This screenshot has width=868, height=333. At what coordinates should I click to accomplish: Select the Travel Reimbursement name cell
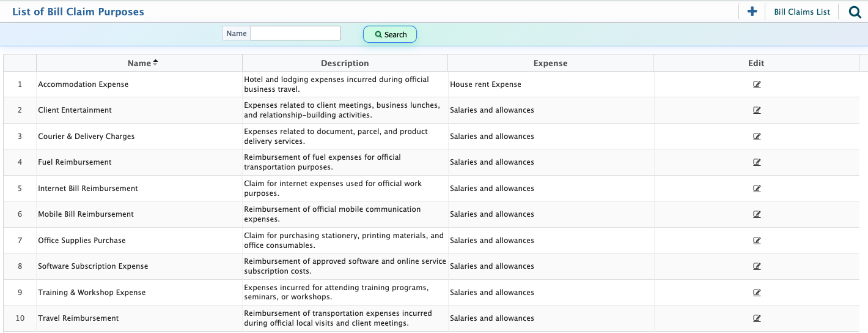click(x=139, y=318)
